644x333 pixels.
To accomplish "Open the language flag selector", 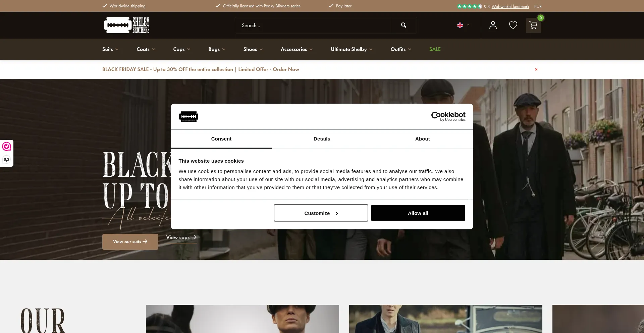I will click(x=463, y=25).
